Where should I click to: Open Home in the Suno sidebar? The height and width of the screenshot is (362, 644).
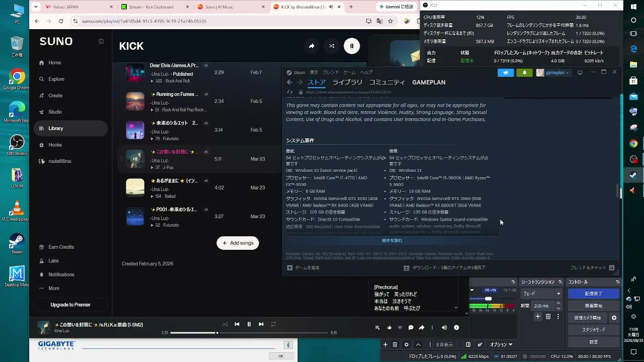70,63
